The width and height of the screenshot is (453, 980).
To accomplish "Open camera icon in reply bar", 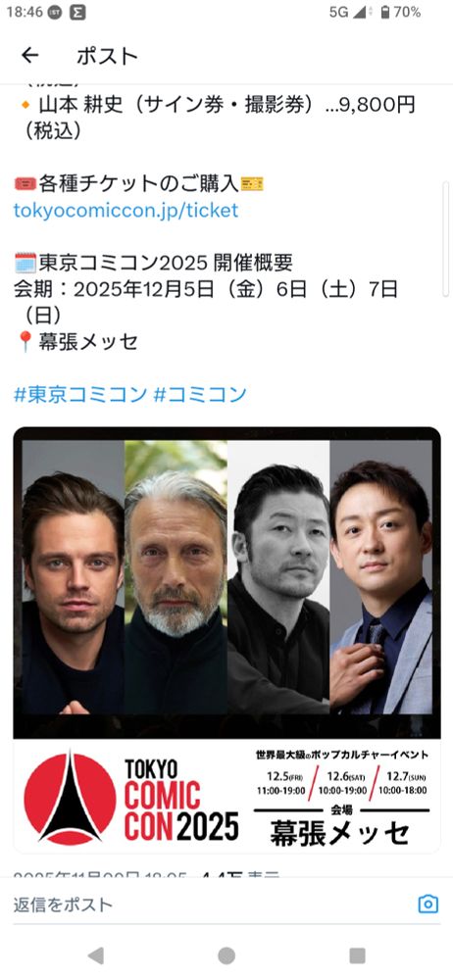I will [428, 904].
